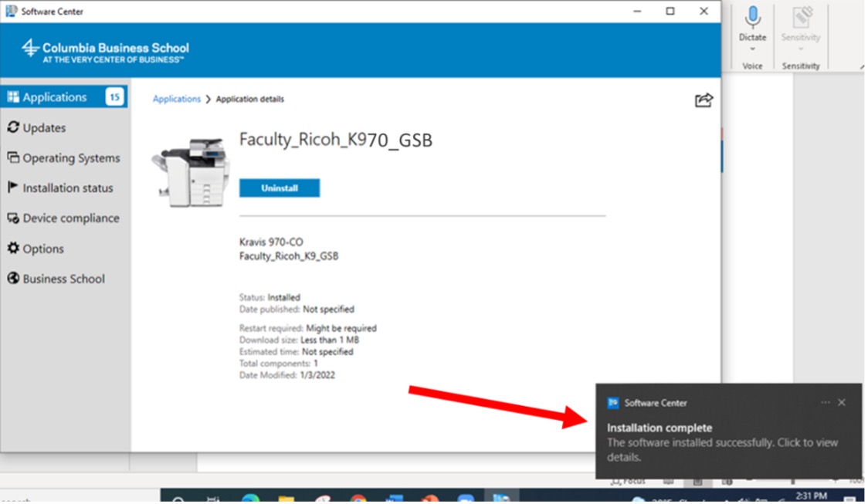This screenshot has width=868, height=504.
Task: Open Device compliance page
Action: [x=64, y=218]
